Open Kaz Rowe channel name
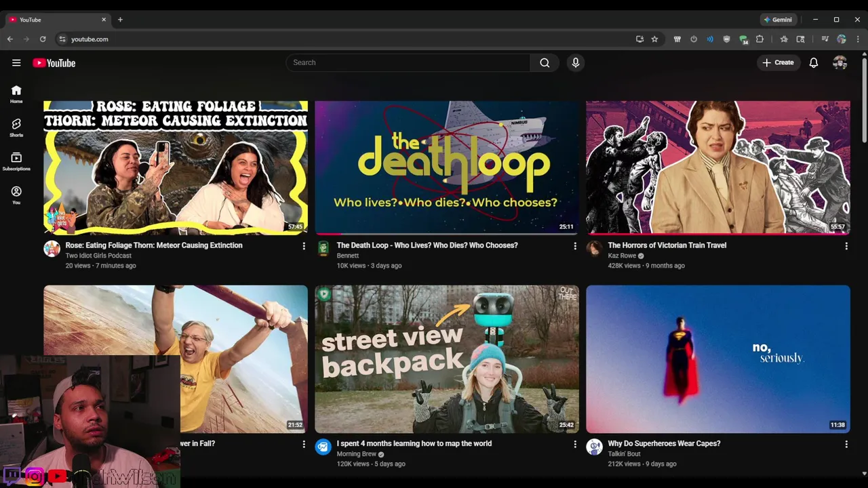This screenshot has width=868, height=488. point(623,256)
